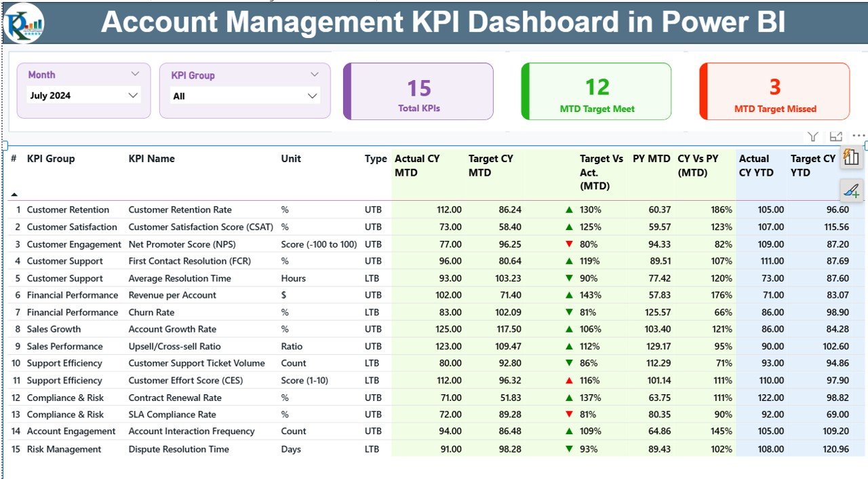Click the Analyze insights lightning-chart icon
Image resolution: width=868 pixels, height=479 pixels.
point(851,157)
